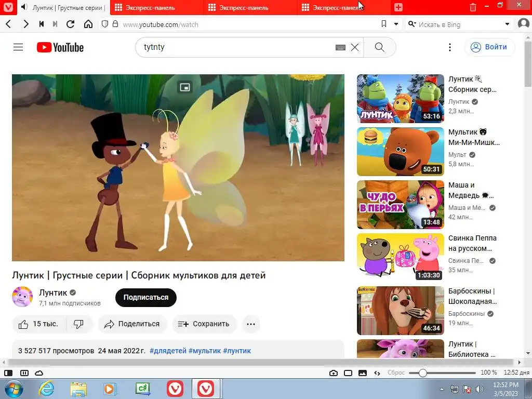The height and width of the screenshot is (399, 532).
Task: Go to the YouTube home logo
Action: (60, 47)
